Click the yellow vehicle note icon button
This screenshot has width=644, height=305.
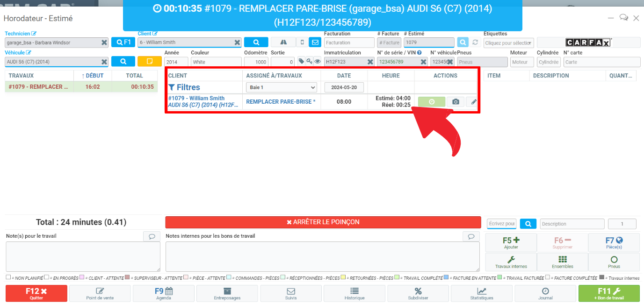(149, 62)
